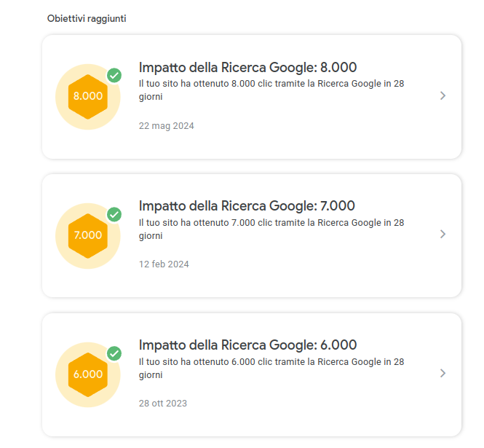Expand the 8.000 achievement chevron arrow
Image resolution: width=484 pixels, height=448 pixels.
coord(443,95)
